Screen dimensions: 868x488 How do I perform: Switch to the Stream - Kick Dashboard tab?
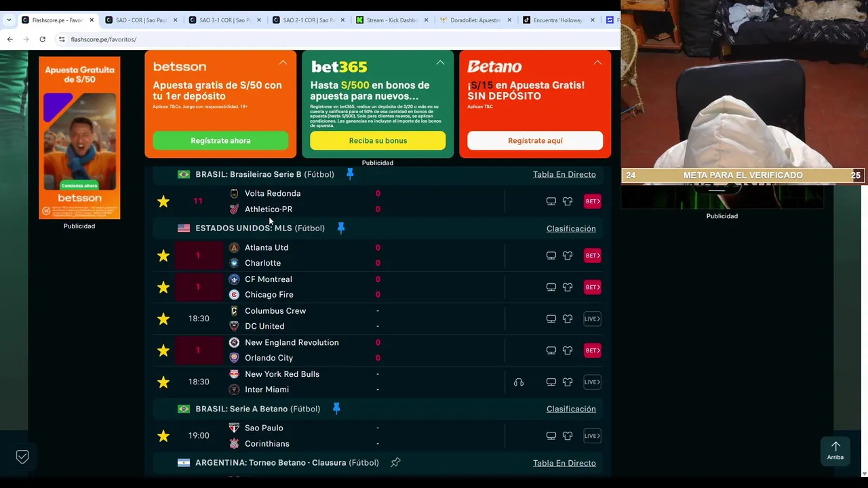391,20
